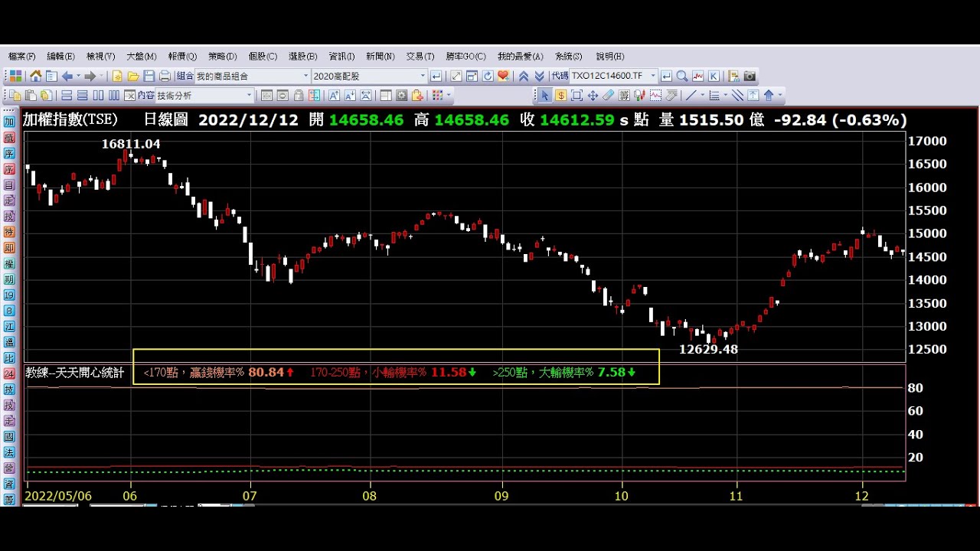Expand the 技術分析 content dropdown
Viewport: 980px width, 551px height.
249,96
